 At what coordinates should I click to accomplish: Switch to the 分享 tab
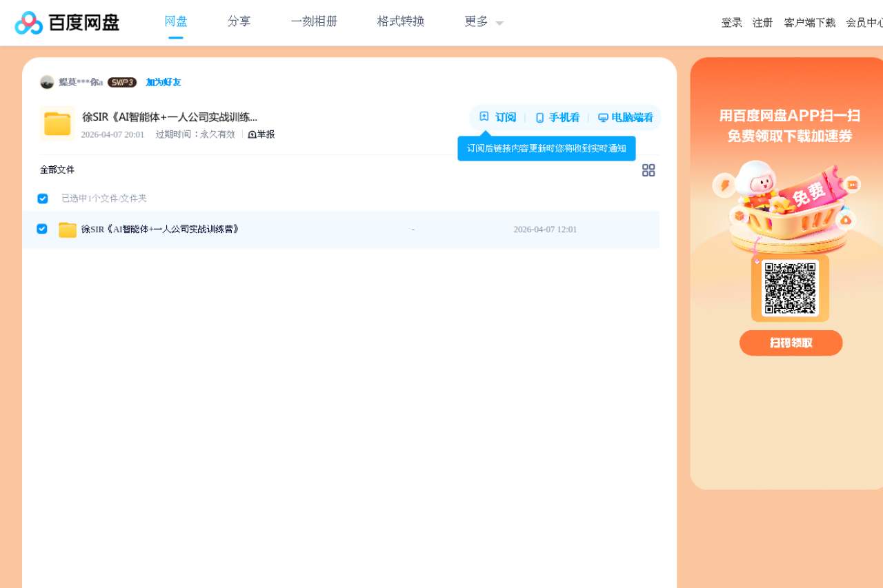(239, 21)
